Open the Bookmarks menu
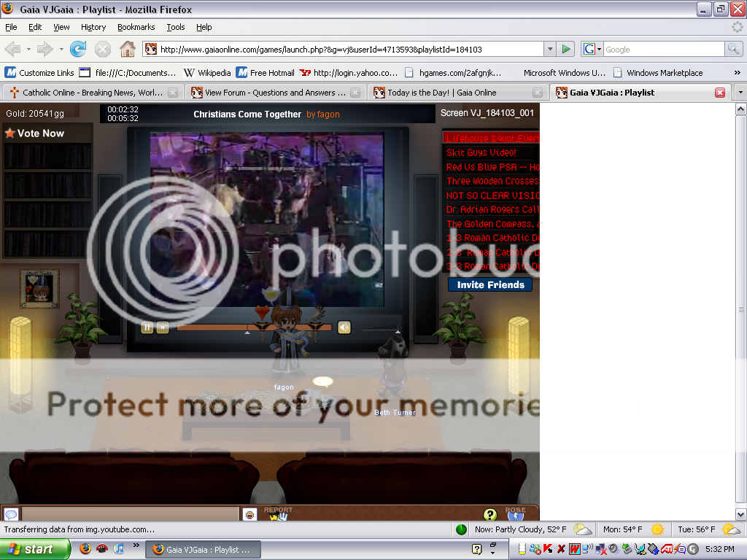The width and height of the screenshot is (747, 560). [x=136, y=27]
